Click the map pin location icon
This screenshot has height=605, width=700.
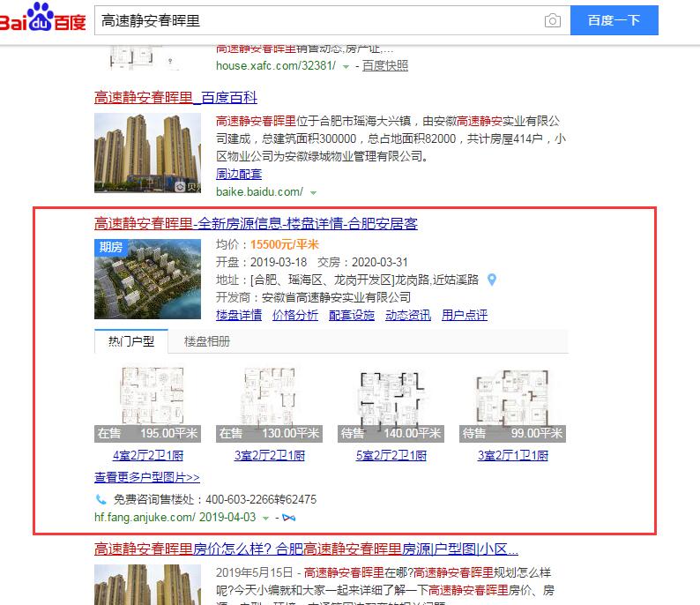tap(492, 280)
